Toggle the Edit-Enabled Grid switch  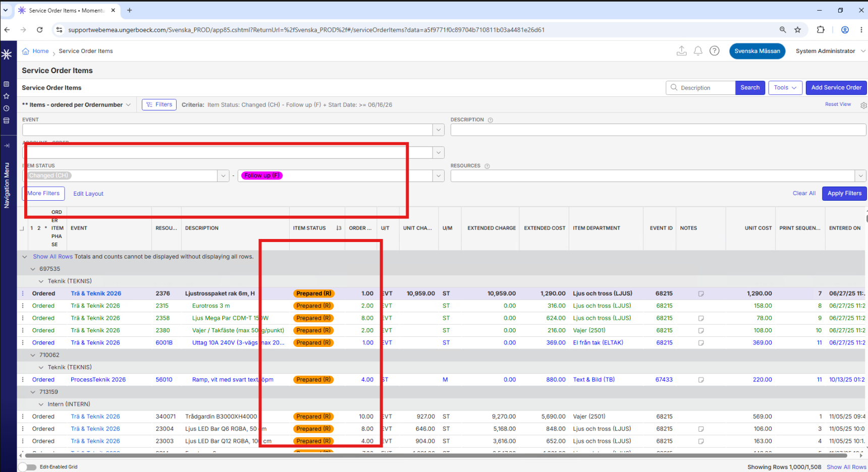tap(28, 467)
